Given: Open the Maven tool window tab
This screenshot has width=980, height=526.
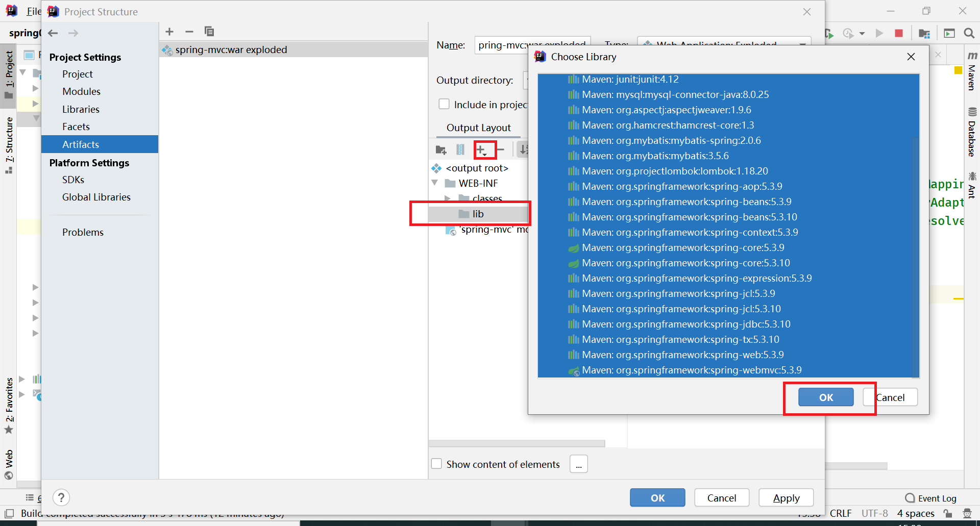Looking at the screenshot, I should pyautogui.click(x=972, y=71).
